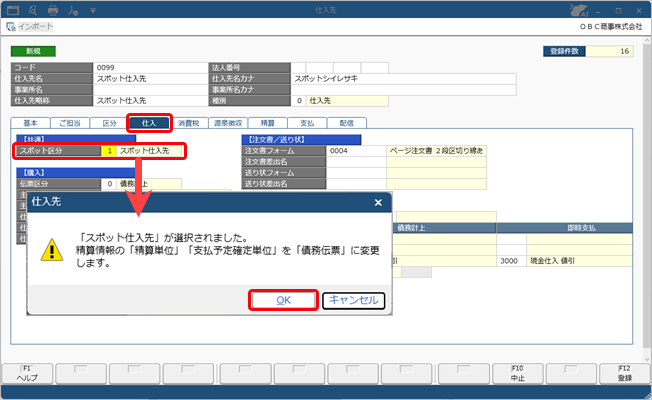Switch to the 支払 tab
The width and height of the screenshot is (652, 400).
click(307, 123)
